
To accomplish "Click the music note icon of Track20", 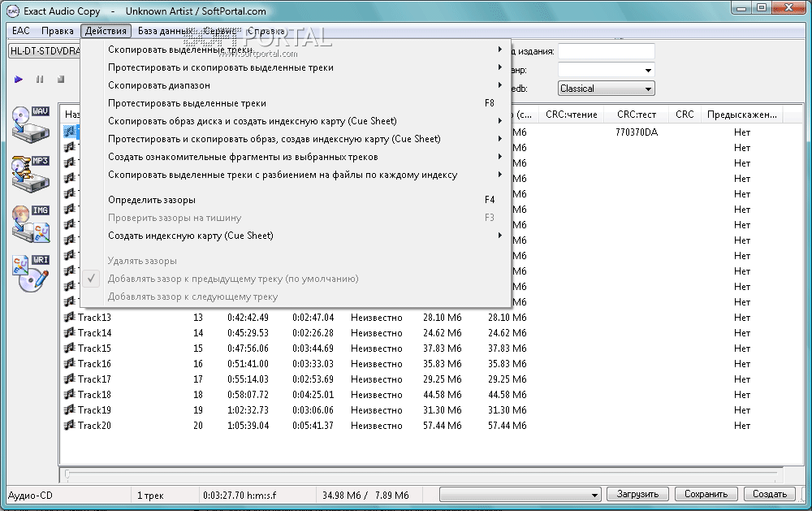I will tap(69, 426).
